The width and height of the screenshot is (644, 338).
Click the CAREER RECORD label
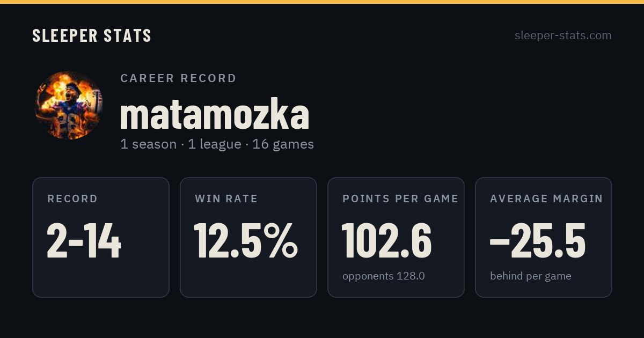pos(178,78)
